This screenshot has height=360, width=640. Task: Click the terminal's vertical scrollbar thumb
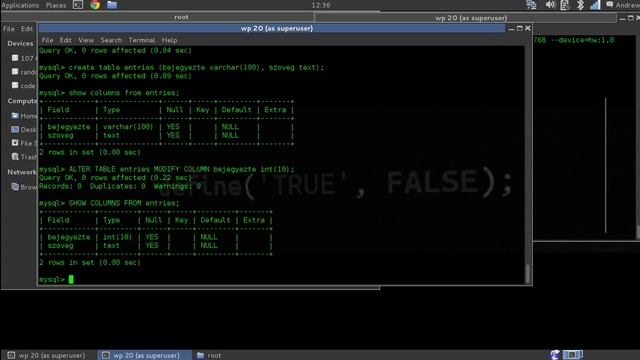[x=527, y=273]
